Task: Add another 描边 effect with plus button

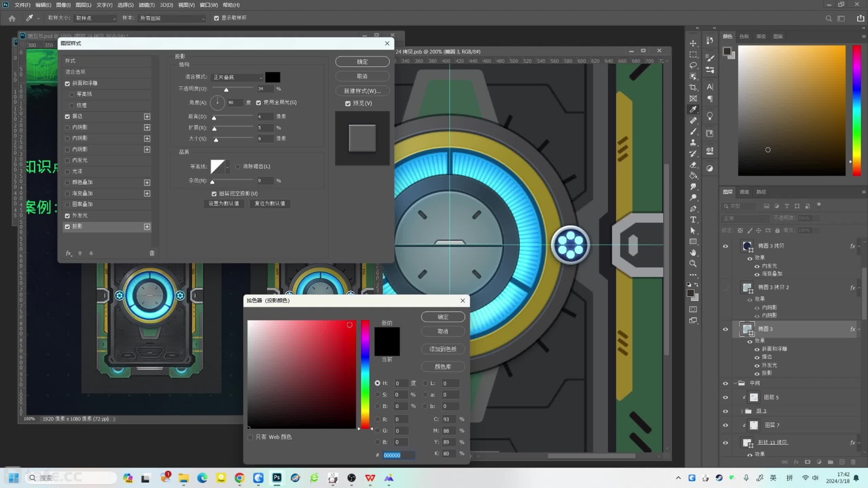Action: [x=147, y=117]
